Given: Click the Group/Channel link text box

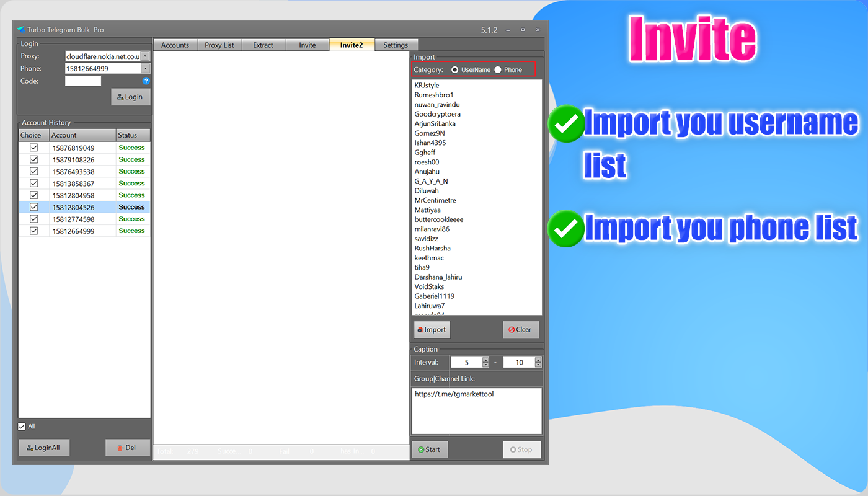Looking at the screenshot, I should click(477, 411).
